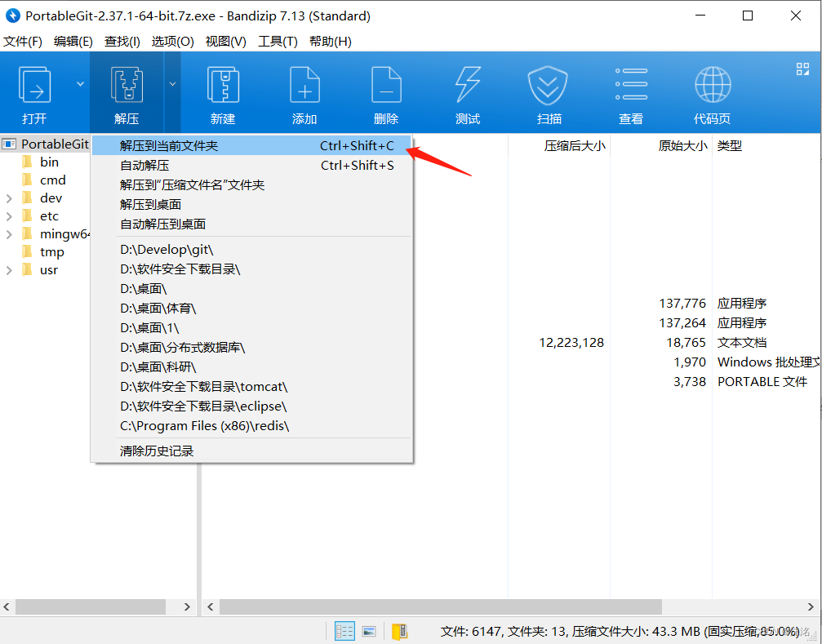Select the bin folder in tree

49,162
